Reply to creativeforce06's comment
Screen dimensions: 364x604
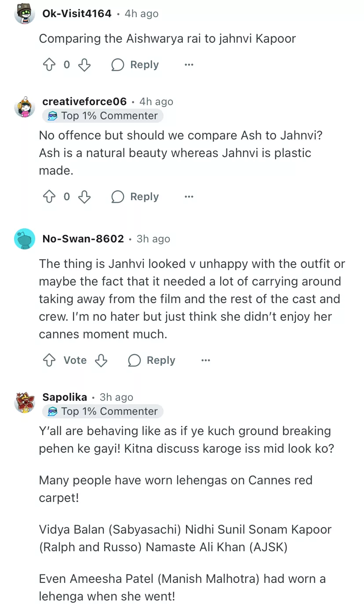tap(135, 197)
